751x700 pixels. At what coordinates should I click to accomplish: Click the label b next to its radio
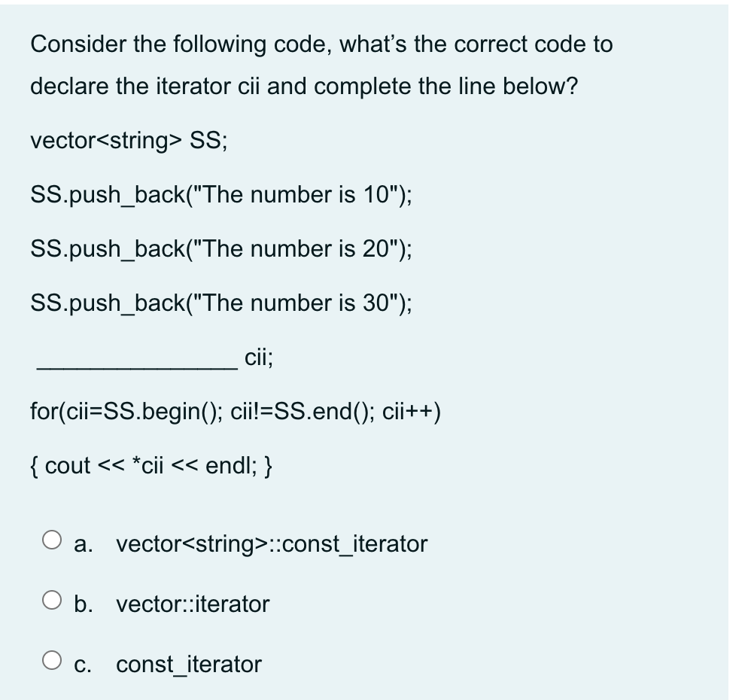point(83,604)
